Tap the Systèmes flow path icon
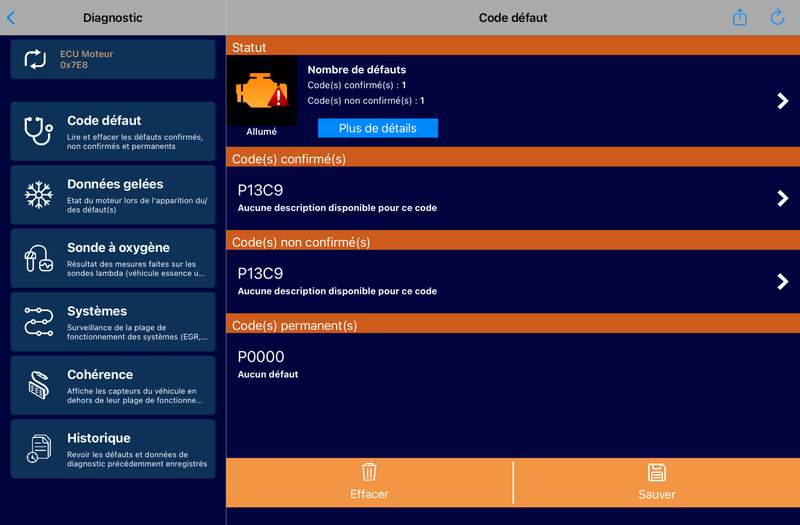This screenshot has width=800, height=525. point(39,322)
